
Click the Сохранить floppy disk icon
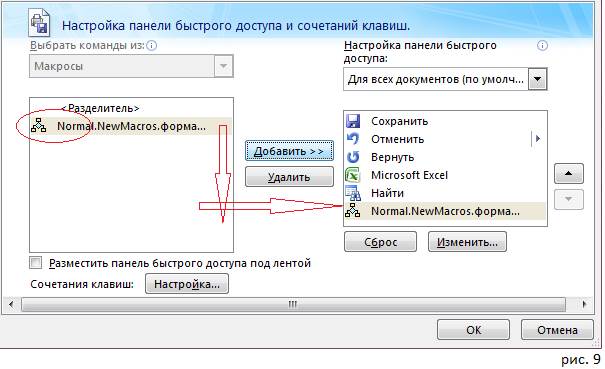(353, 121)
